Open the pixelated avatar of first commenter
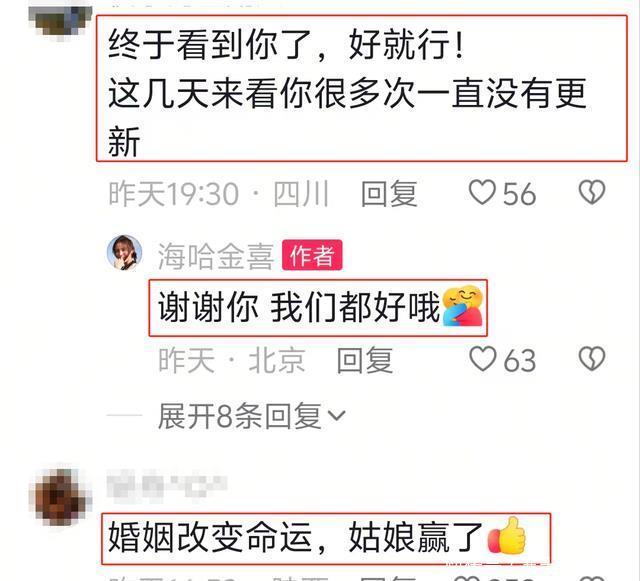 [60, 20]
